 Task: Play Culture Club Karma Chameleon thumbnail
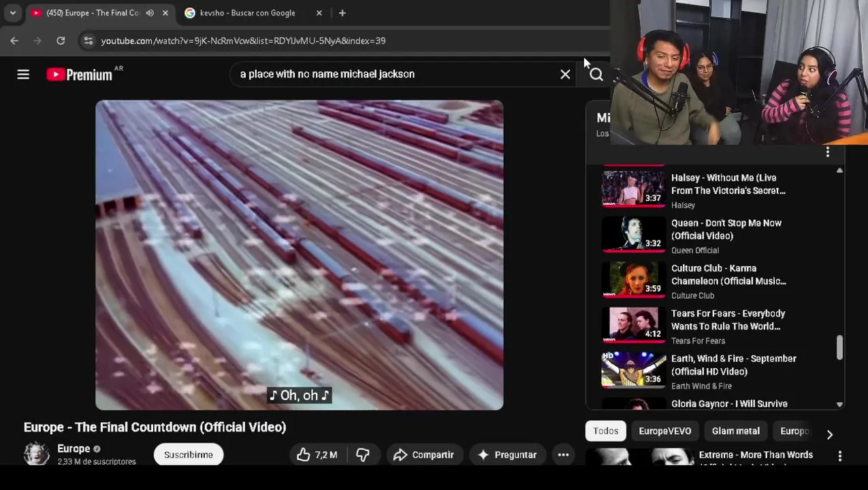click(x=633, y=280)
